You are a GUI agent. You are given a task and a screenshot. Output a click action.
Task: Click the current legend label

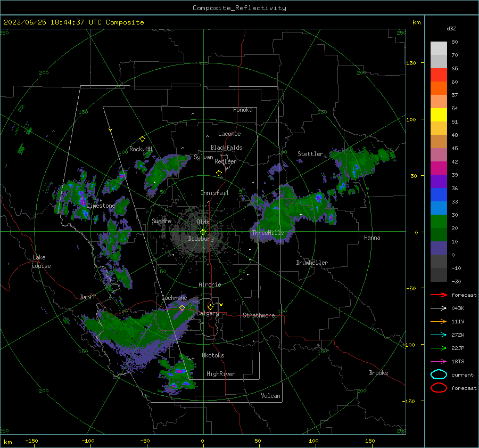[x=463, y=374]
